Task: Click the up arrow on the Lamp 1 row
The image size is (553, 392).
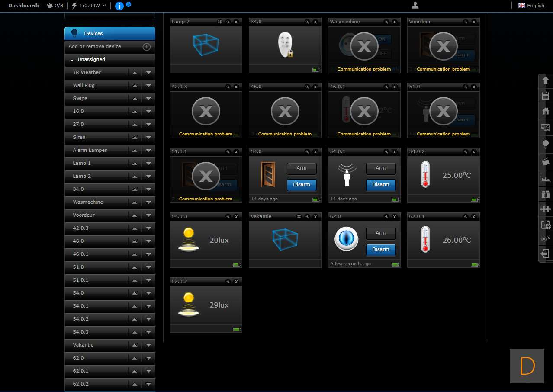Action: click(135, 164)
